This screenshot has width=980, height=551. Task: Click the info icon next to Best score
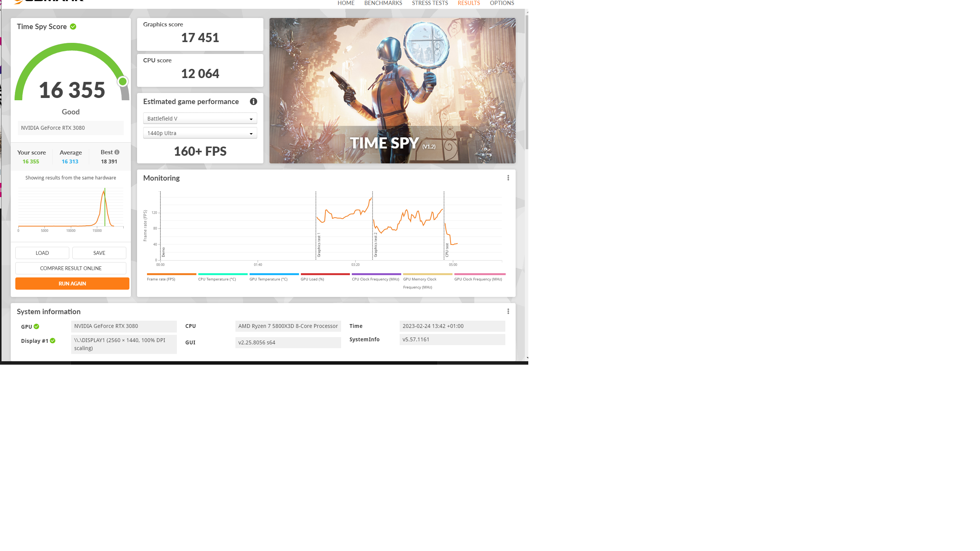click(x=117, y=152)
